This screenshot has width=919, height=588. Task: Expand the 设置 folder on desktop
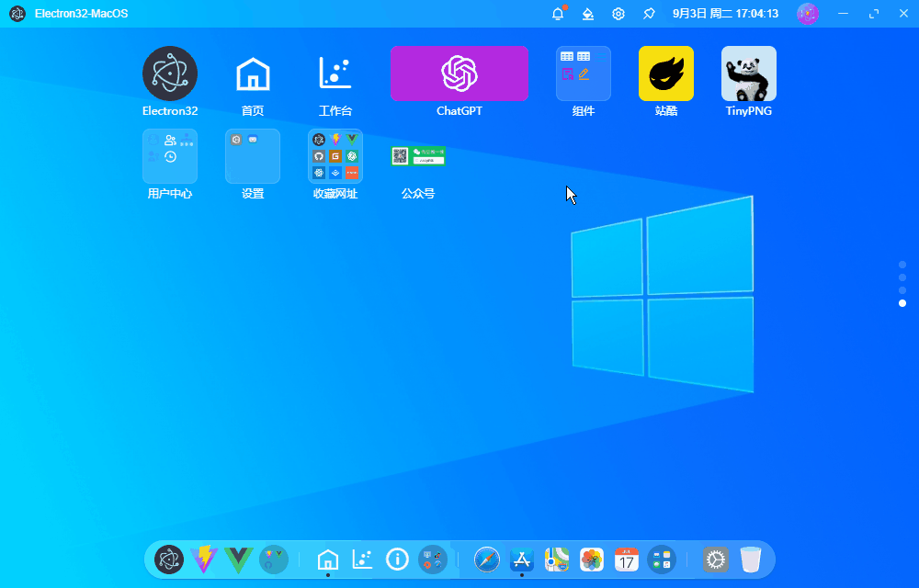pos(253,156)
